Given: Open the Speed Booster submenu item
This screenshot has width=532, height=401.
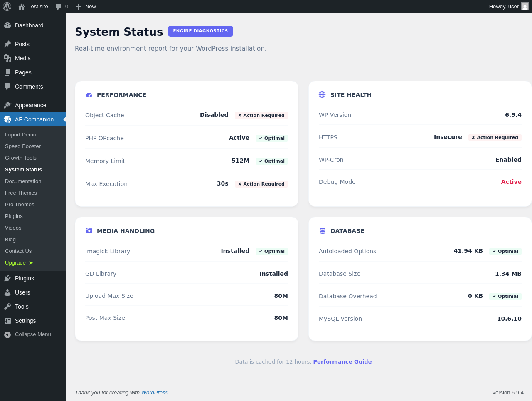Looking at the screenshot, I should pos(23,146).
